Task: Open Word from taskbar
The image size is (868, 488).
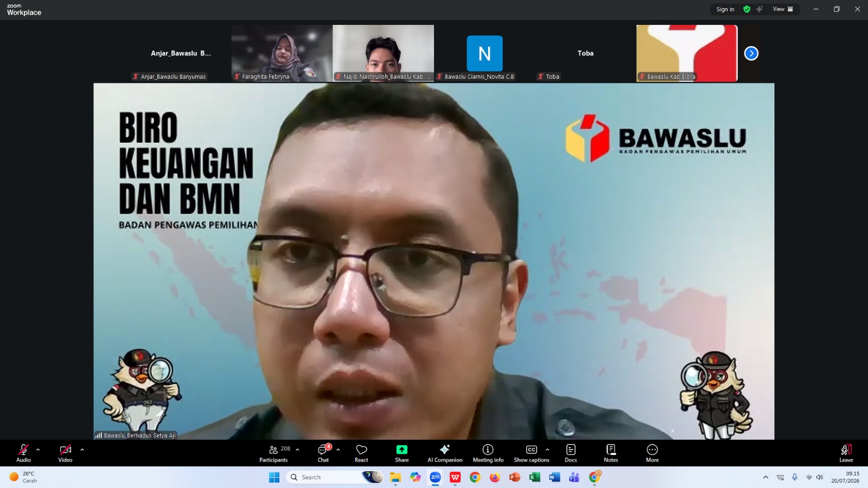Action: point(554,477)
